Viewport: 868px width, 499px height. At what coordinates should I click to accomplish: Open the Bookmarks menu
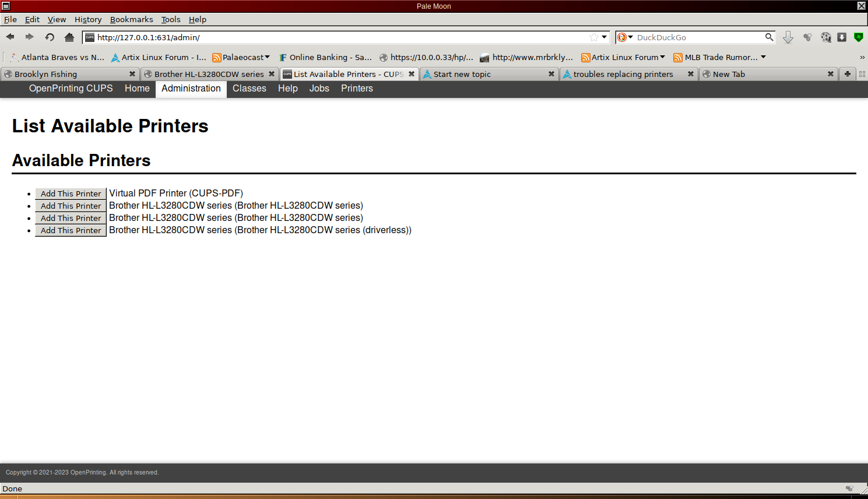click(x=131, y=19)
